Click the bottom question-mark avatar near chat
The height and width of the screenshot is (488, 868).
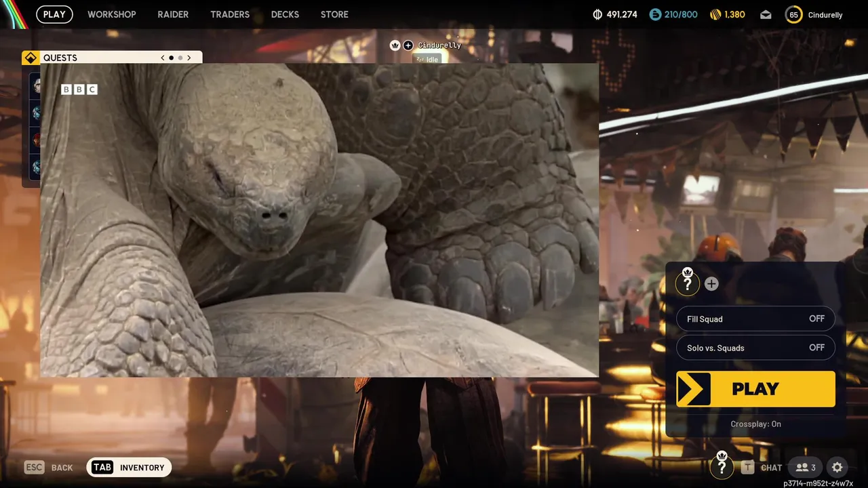click(x=722, y=466)
